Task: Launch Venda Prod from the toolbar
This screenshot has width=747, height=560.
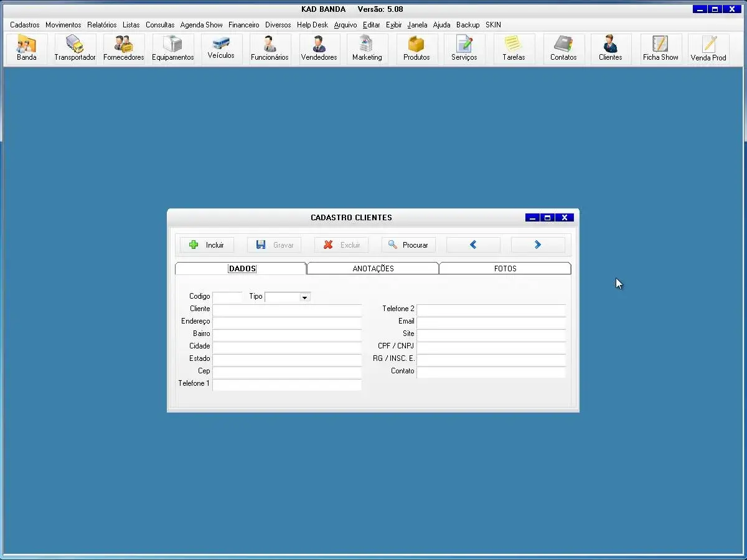Action: pos(708,49)
